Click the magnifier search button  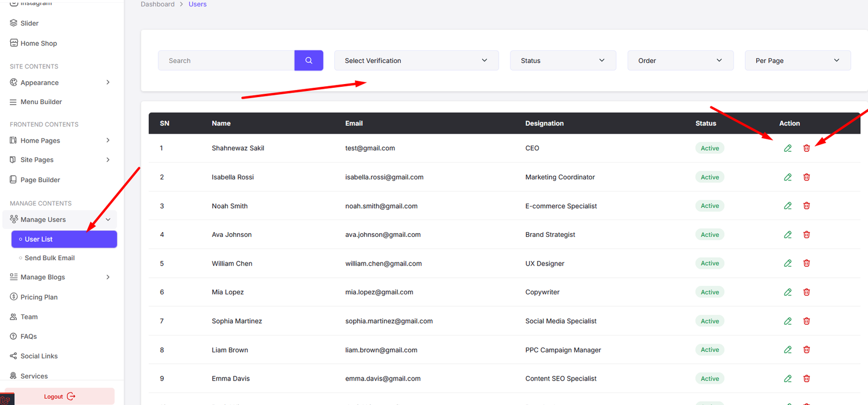click(x=309, y=61)
